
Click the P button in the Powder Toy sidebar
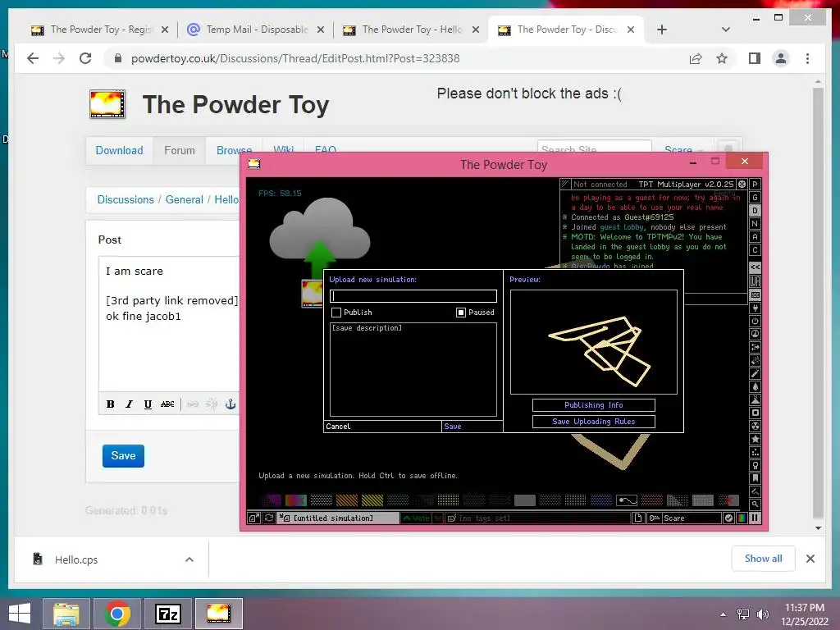point(755,185)
